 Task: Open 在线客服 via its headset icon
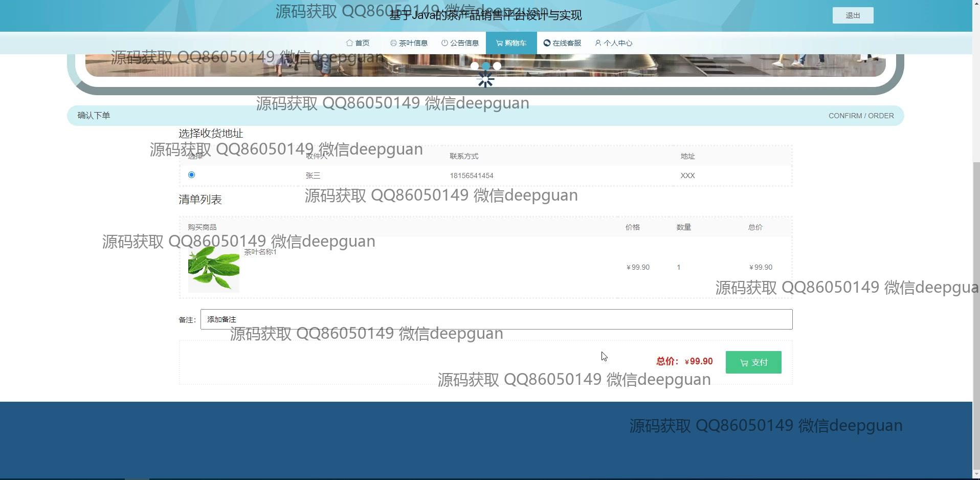coord(547,43)
